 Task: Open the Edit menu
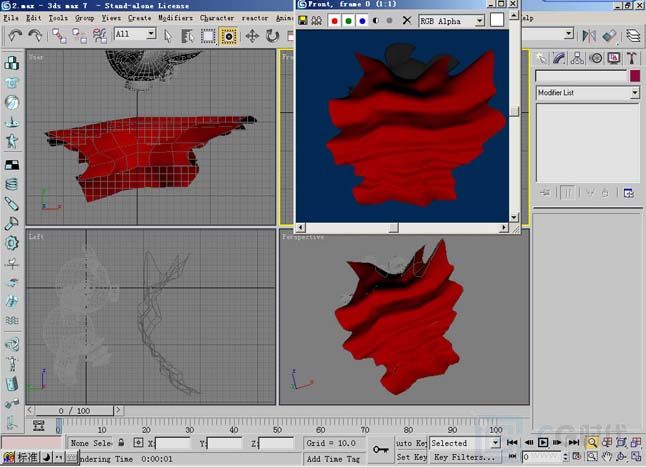coord(33,18)
